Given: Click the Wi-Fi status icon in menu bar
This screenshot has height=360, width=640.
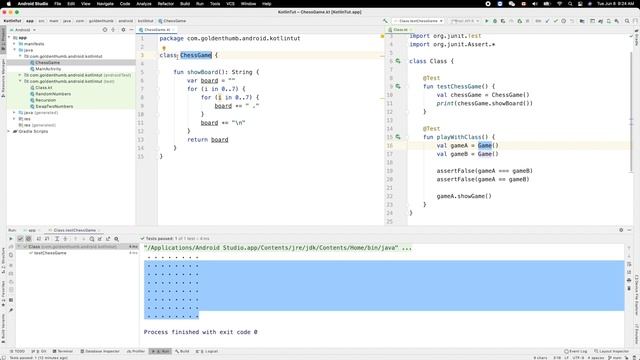Looking at the screenshot, I should click(560, 4).
